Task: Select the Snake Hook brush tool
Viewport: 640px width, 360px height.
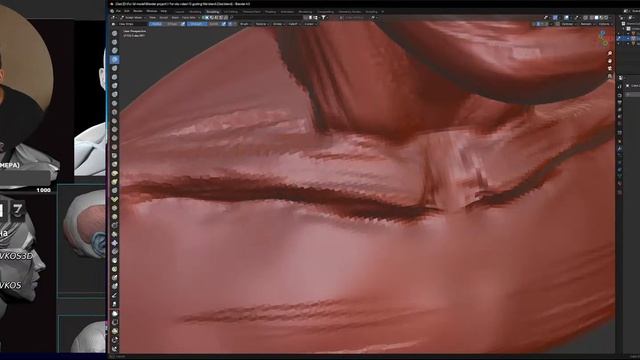Action: pyautogui.click(x=115, y=181)
